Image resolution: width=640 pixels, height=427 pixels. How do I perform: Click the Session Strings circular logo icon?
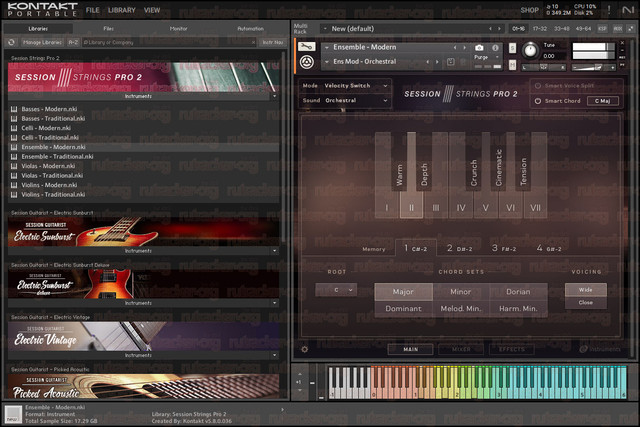pyautogui.click(x=307, y=62)
